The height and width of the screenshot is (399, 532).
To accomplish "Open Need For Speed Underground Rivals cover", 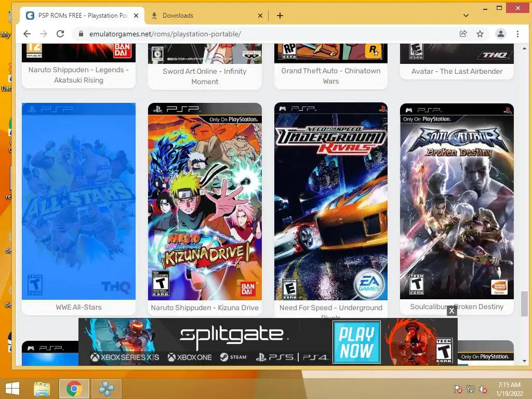I will coord(331,202).
